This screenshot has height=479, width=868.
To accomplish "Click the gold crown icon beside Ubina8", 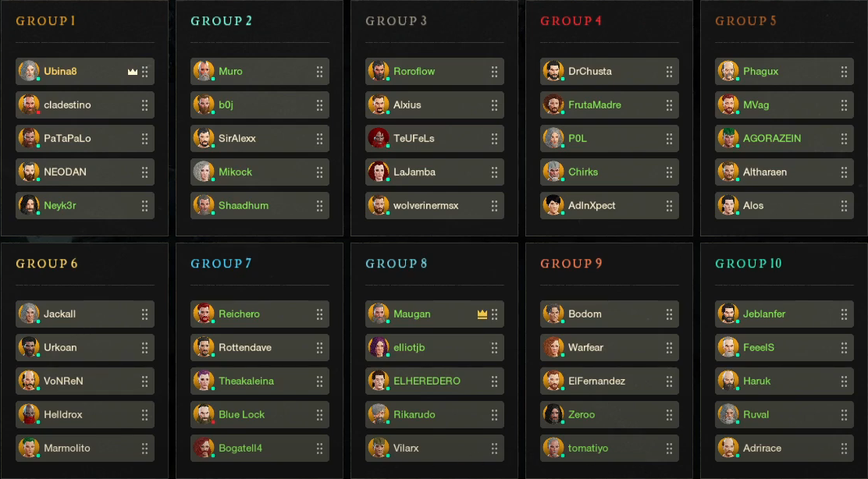I will [133, 72].
